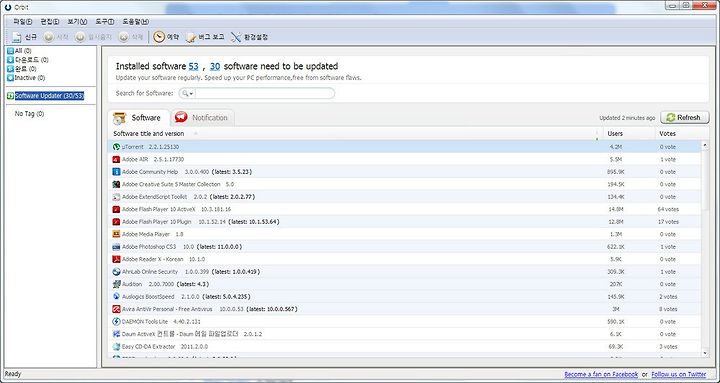Click the uTorrent row icon
This screenshot has width=720, height=383.
coord(116,147)
